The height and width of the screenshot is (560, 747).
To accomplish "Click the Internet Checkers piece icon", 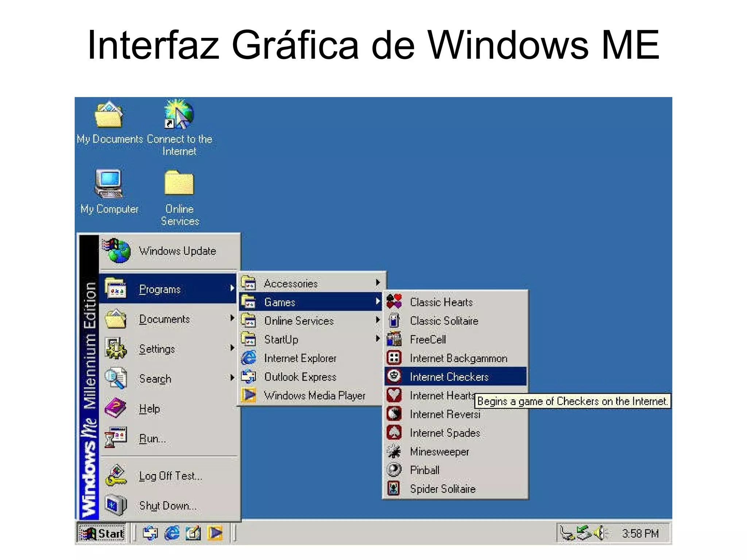I will 394,376.
